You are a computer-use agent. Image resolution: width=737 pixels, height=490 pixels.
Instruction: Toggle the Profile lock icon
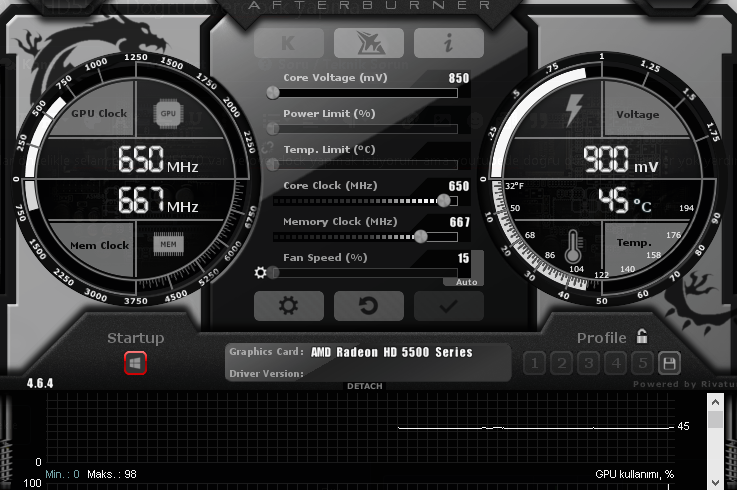coord(642,336)
